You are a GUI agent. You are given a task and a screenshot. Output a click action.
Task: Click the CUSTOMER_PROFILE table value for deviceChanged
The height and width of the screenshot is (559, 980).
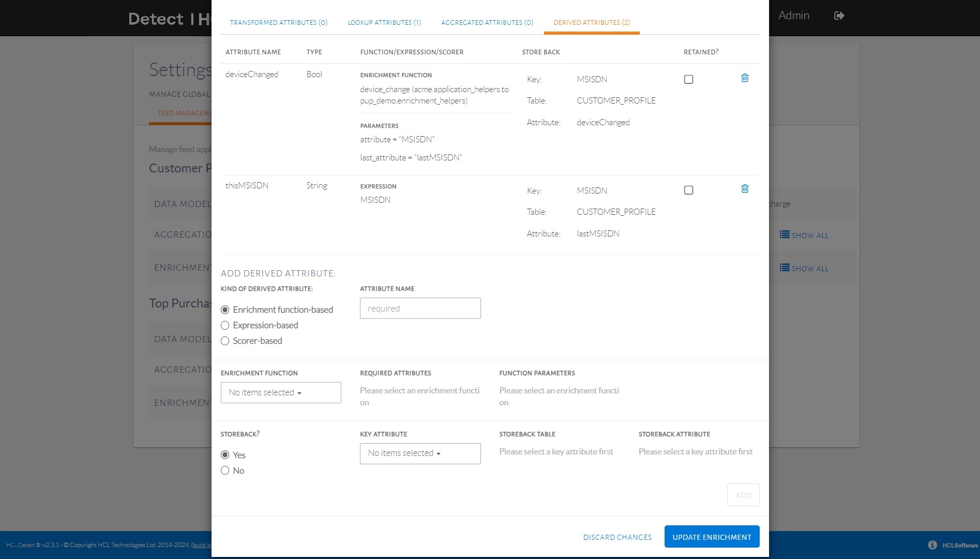616,100
